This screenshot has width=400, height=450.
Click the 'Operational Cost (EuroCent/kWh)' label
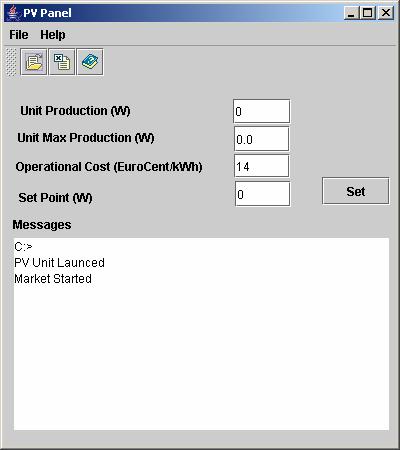click(109, 167)
